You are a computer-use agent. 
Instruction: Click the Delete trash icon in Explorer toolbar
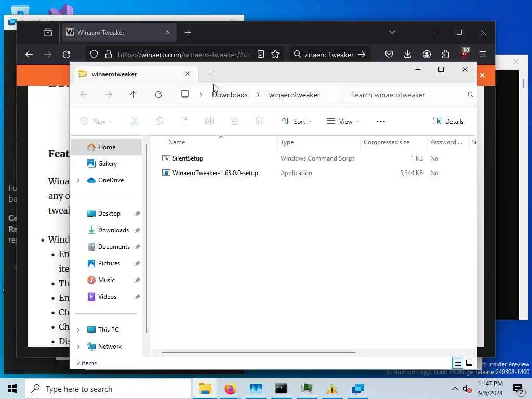coord(259,121)
